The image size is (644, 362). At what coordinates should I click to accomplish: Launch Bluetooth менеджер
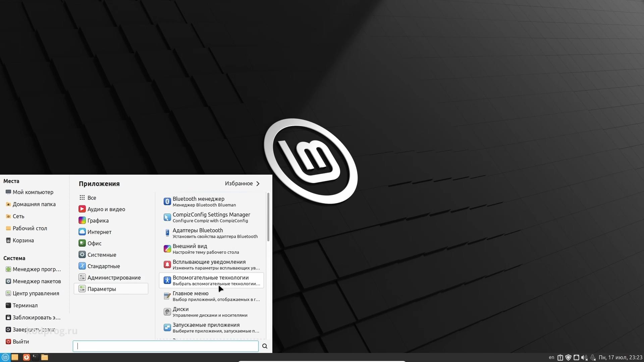[211, 201]
